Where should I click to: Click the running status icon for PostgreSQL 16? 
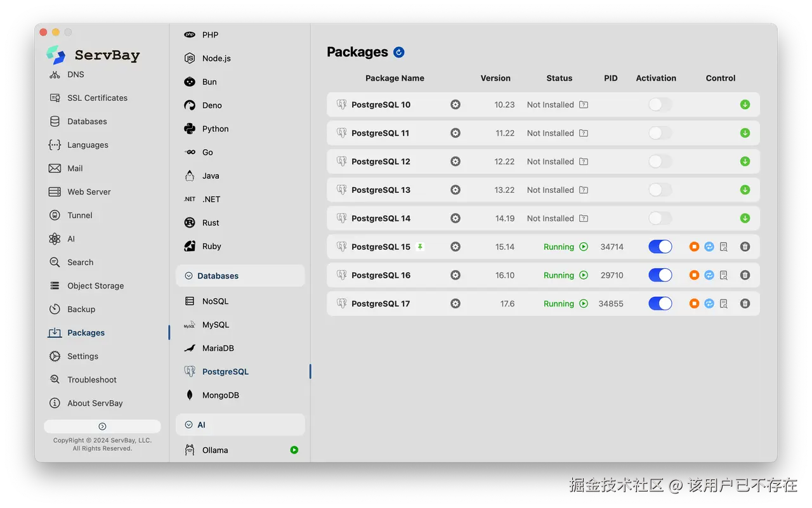[x=584, y=275]
